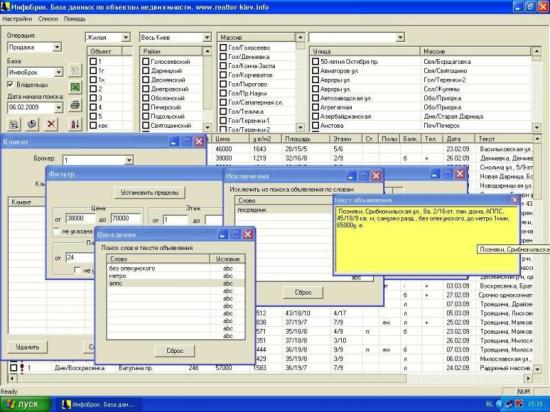Click the ИнфоБрок taskbar button
This screenshot has width=550, height=412.
click(99, 405)
